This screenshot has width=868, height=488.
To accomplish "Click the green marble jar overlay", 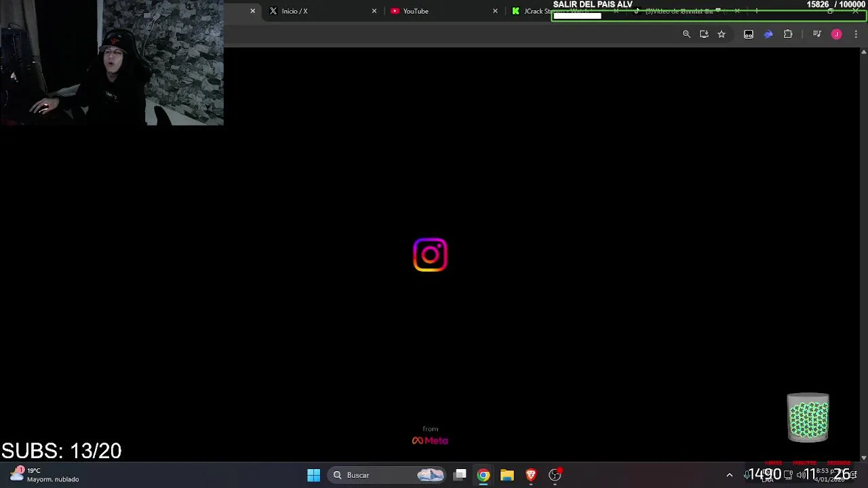I will point(808,418).
